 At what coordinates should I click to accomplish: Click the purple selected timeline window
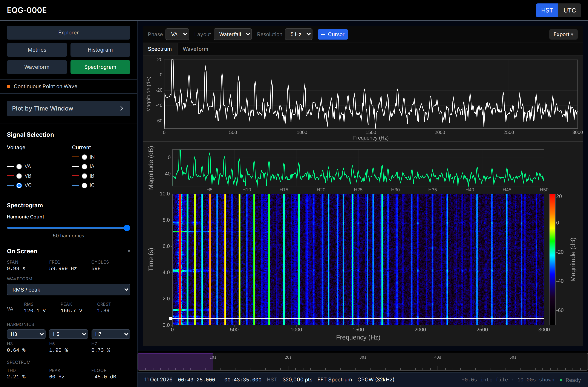[x=175, y=362]
